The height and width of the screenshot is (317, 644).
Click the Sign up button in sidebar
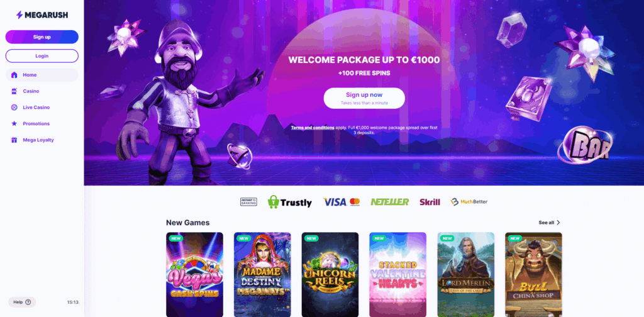42,37
